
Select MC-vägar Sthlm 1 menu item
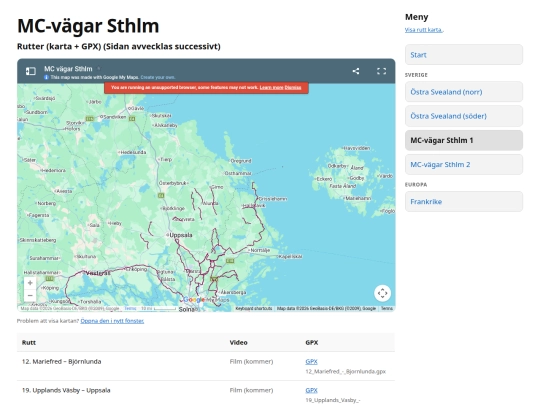click(x=464, y=140)
